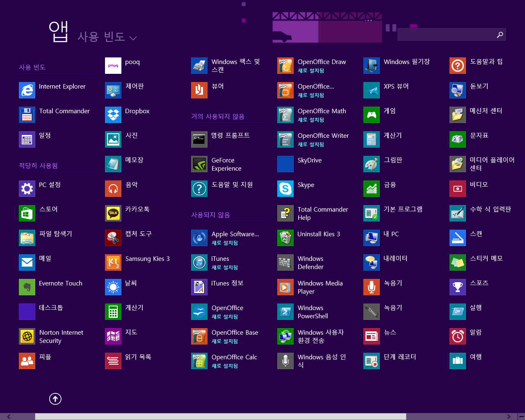Click inside the app search box
Screen dimensions: 525x420
point(445,35)
